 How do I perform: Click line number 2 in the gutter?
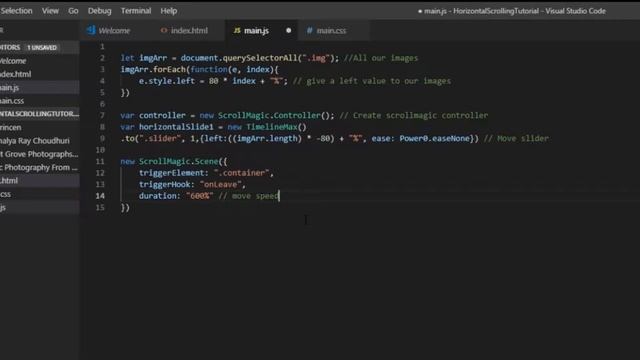[x=102, y=58]
